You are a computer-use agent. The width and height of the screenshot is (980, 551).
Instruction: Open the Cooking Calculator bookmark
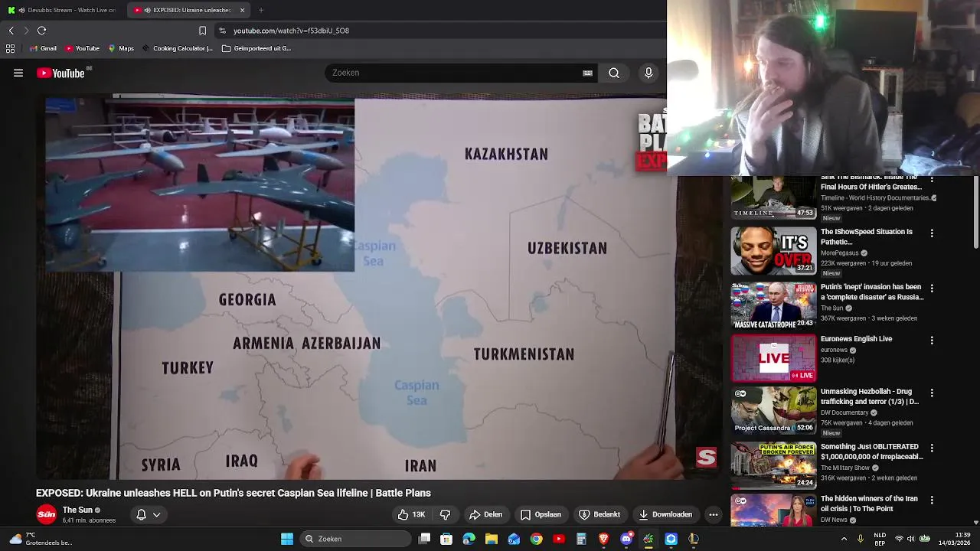click(178, 48)
